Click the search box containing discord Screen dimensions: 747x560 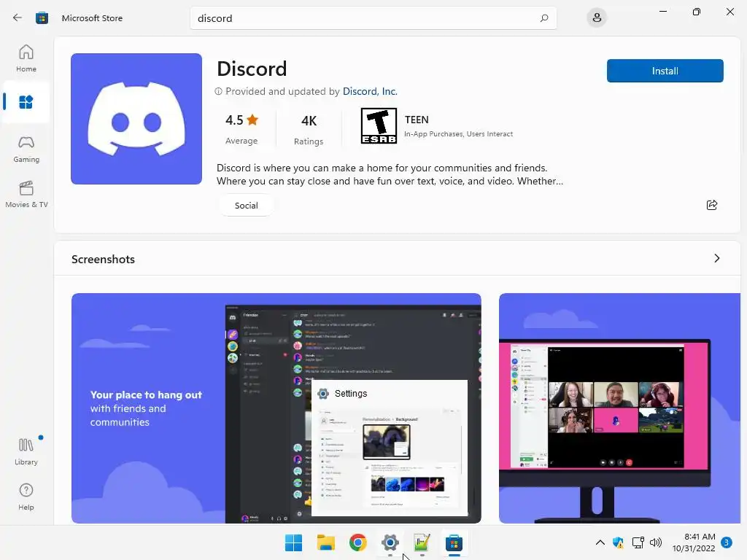coord(373,18)
